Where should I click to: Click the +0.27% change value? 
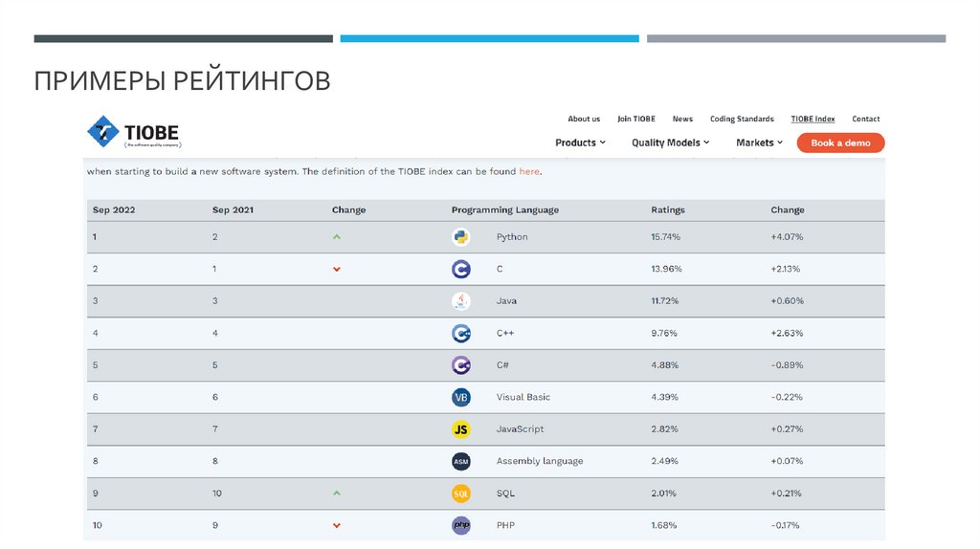click(x=787, y=429)
